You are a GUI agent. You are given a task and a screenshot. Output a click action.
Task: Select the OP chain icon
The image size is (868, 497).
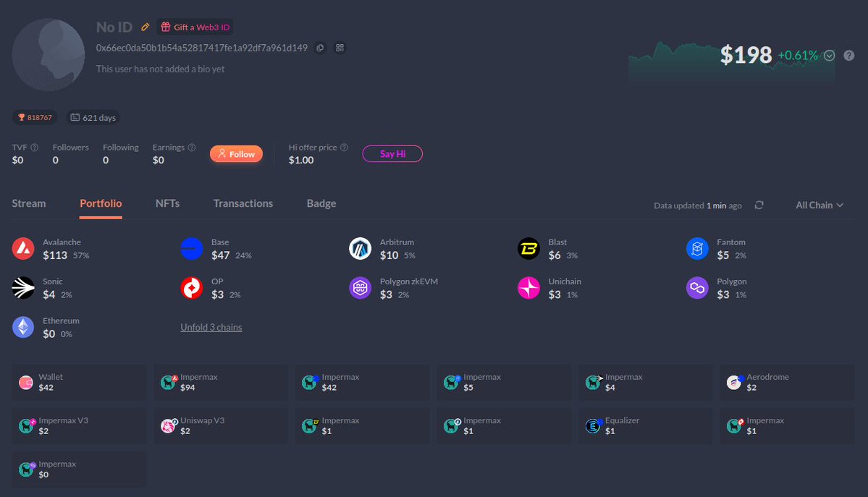192,288
